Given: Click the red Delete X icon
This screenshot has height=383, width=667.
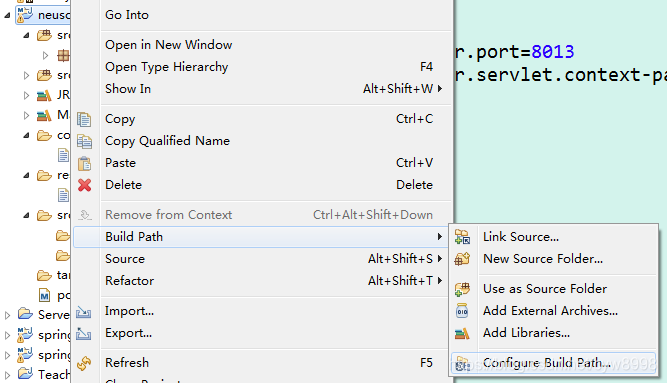Looking at the screenshot, I should click(x=85, y=185).
